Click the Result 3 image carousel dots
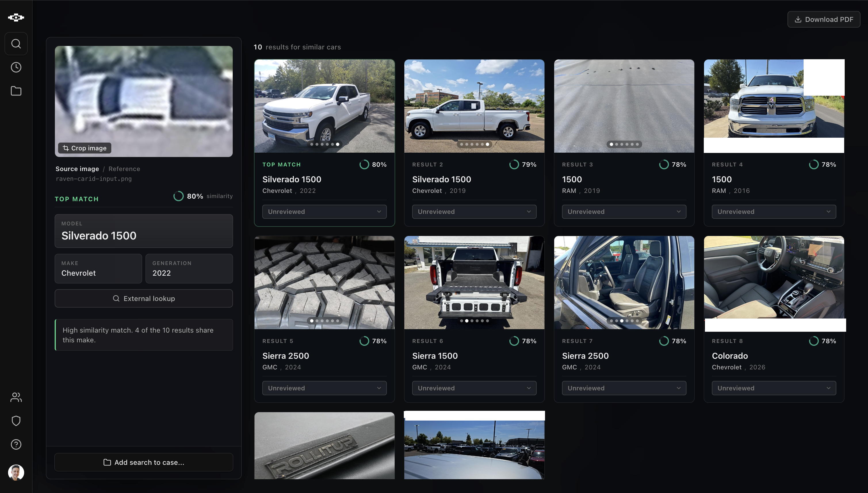Screen dimensions: 868x493 coord(624,144)
